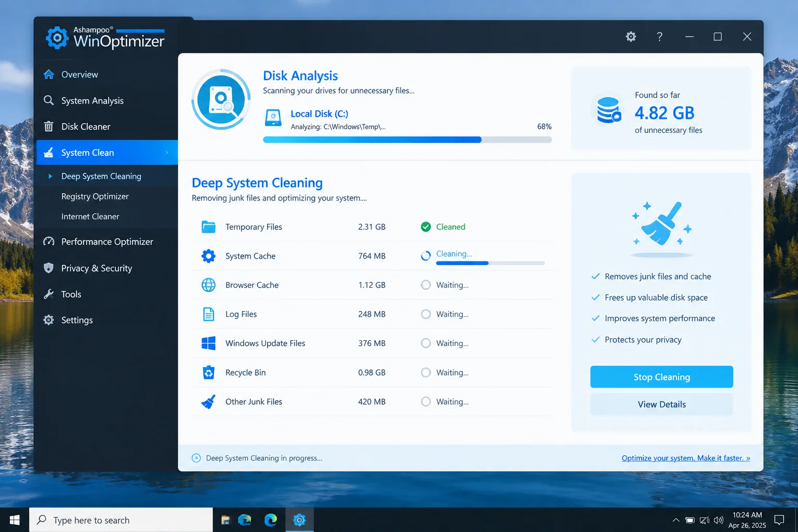Image resolution: width=798 pixels, height=532 pixels.
Task: Click the Tools wrench icon
Action: pos(49,294)
